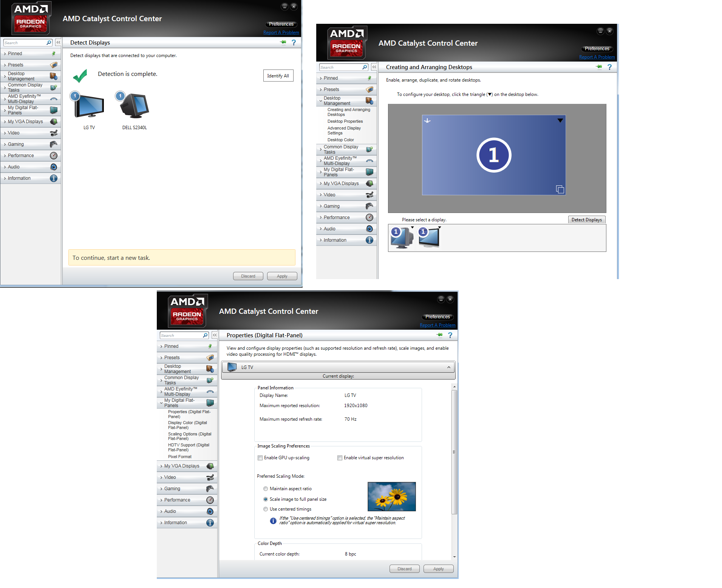Open the dropdown arrow beside the CRT display thumbnail
Screen dimensions: 722x588
pyautogui.click(x=412, y=227)
